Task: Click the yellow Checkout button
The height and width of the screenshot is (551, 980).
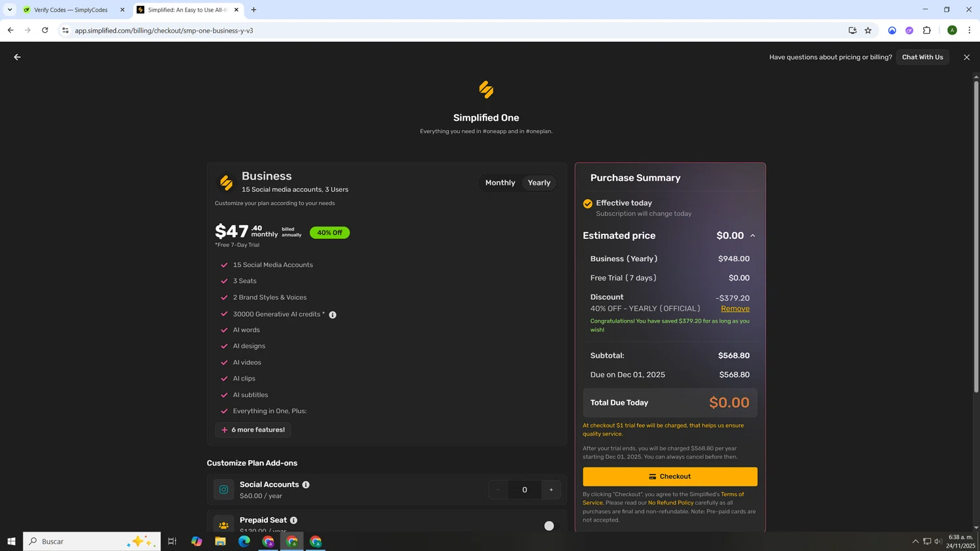Action: (670, 477)
